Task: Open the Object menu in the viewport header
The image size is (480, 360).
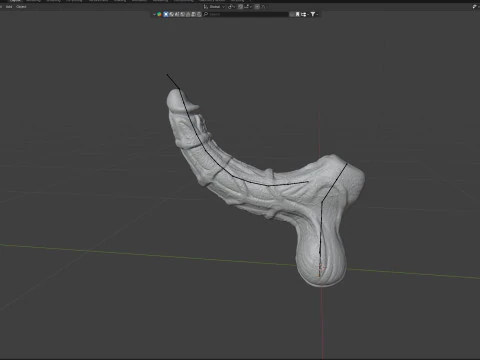Action: pyautogui.click(x=21, y=7)
